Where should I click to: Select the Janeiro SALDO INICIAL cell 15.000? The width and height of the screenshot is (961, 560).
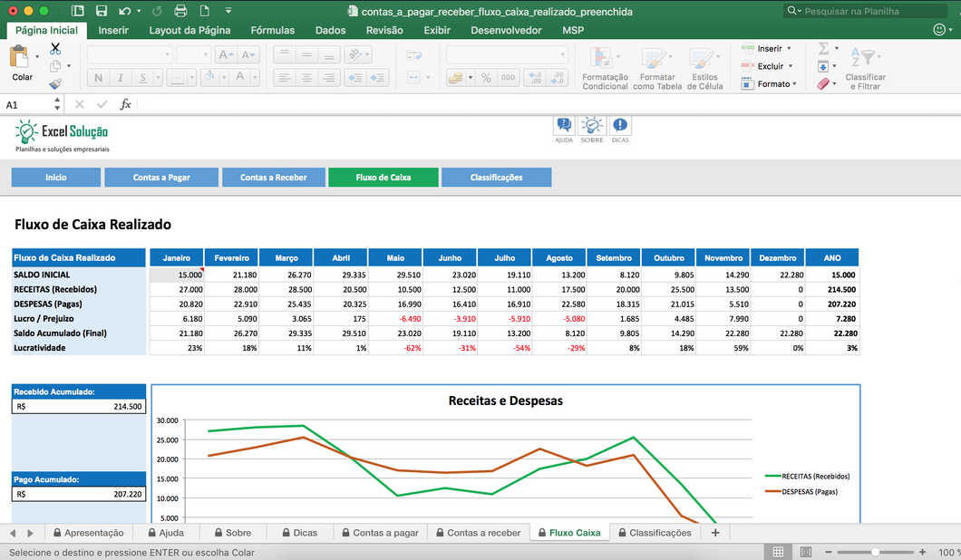(177, 275)
